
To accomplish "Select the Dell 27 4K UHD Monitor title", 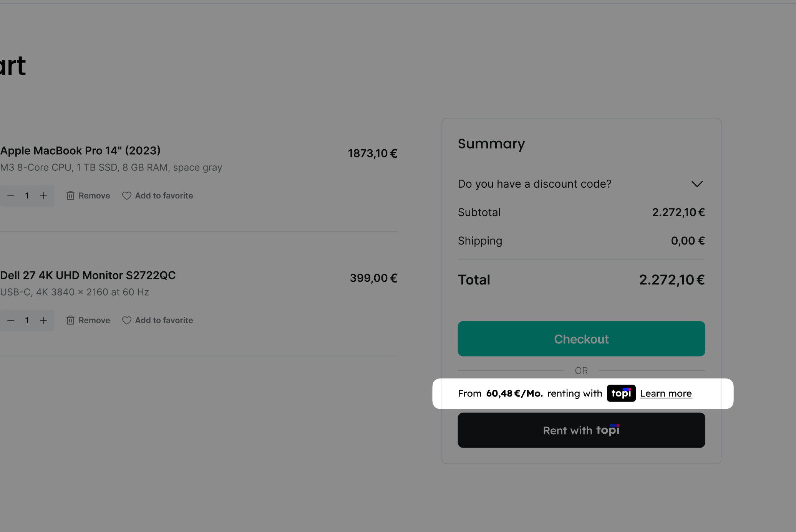I will 88,276.
